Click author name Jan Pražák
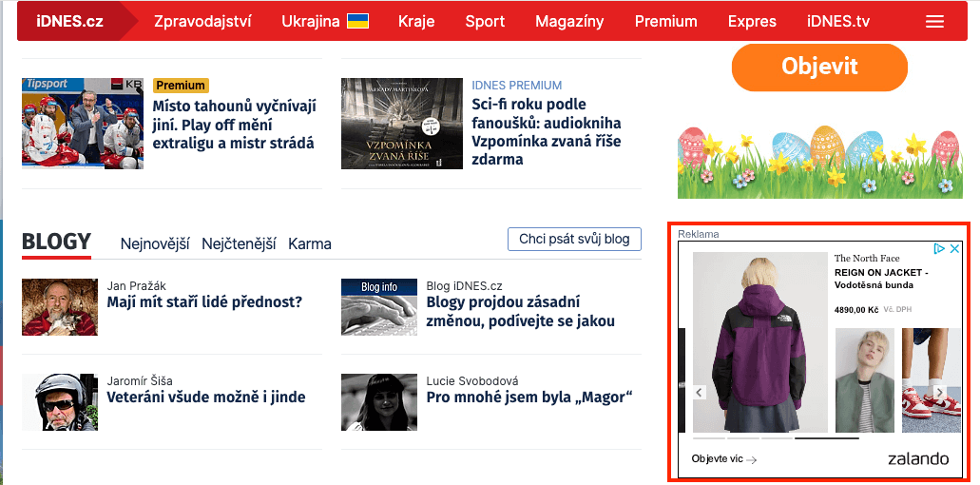This screenshot has height=485, width=980. click(136, 286)
